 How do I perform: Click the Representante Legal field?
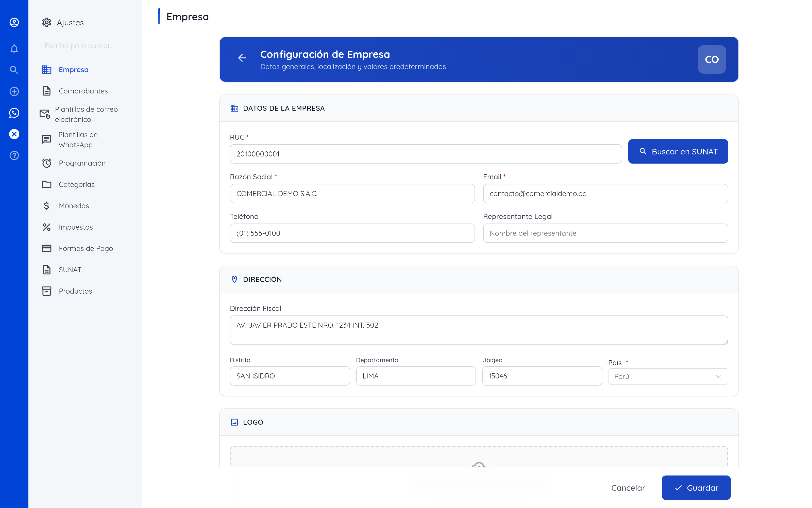[605, 233]
